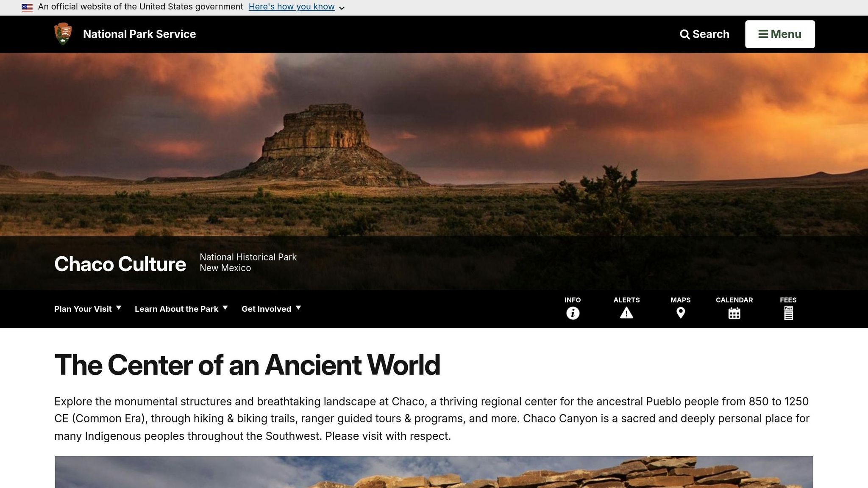This screenshot has height=488, width=868.
Task: Click the Search magnifier button
Action: pyautogui.click(x=704, y=34)
